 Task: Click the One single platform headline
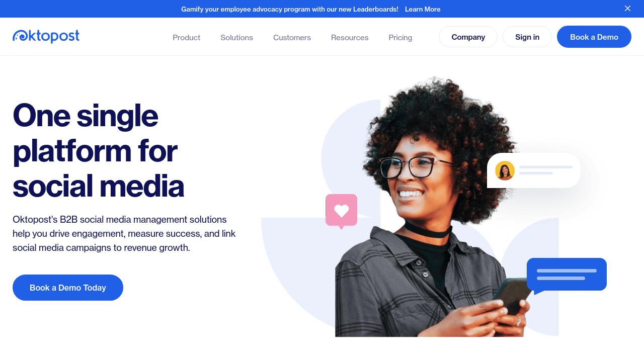98,150
